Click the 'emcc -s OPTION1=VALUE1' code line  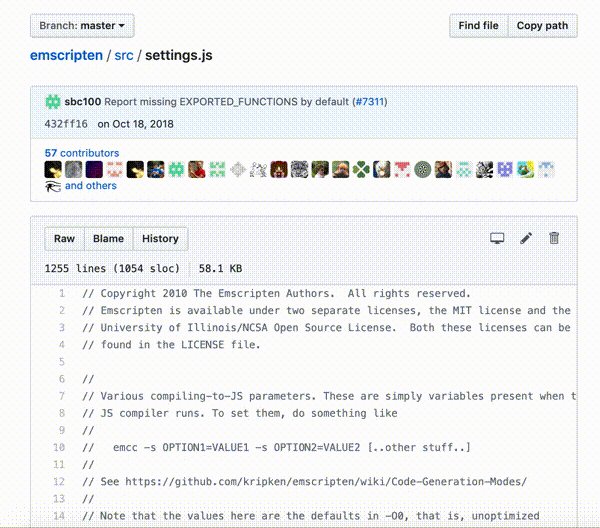click(276, 447)
